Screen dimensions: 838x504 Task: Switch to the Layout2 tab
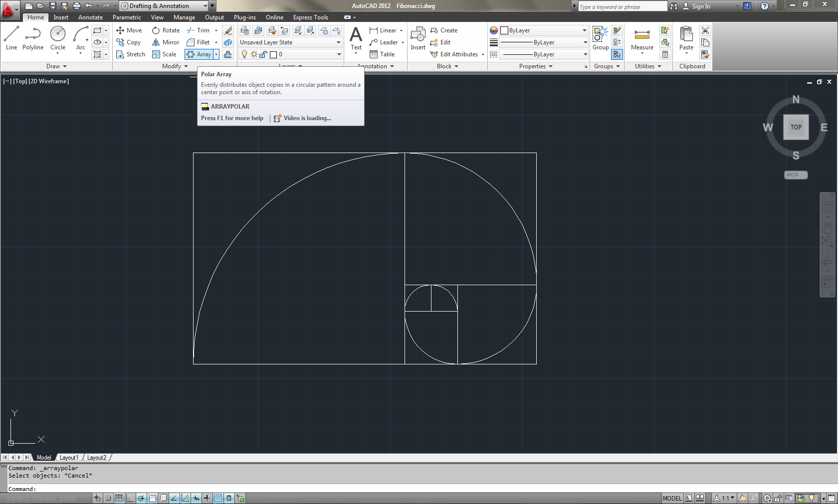click(97, 458)
